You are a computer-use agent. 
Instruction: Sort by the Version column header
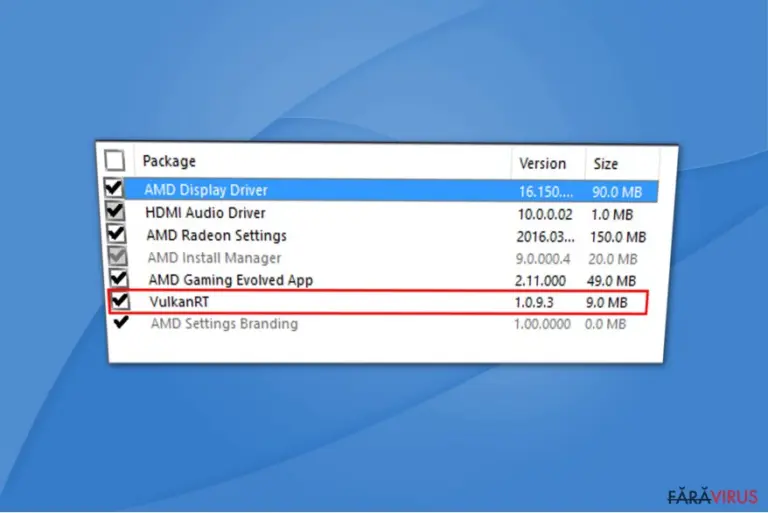coord(542,164)
